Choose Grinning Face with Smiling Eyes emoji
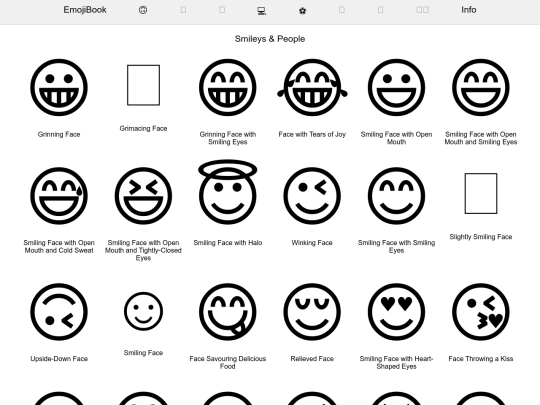The image size is (540, 405). click(x=228, y=87)
